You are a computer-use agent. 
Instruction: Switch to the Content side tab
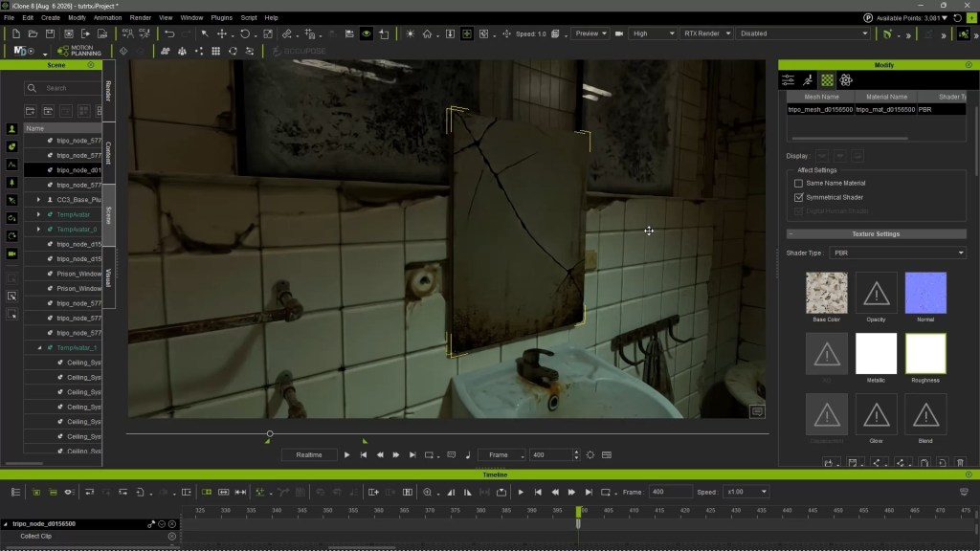[x=109, y=153]
